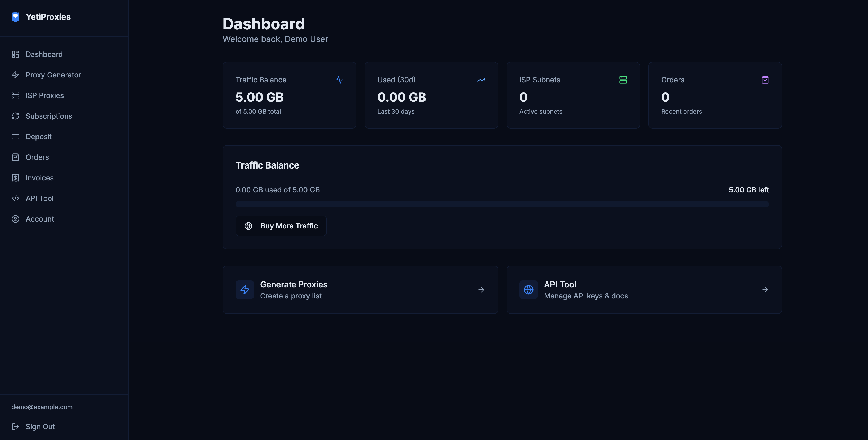Click the lightning icon on Generate Proxies card

pos(245,290)
